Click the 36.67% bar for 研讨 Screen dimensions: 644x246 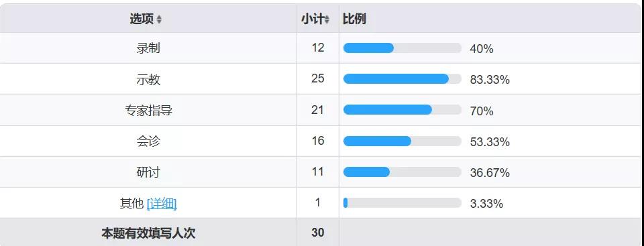[x=402, y=172]
